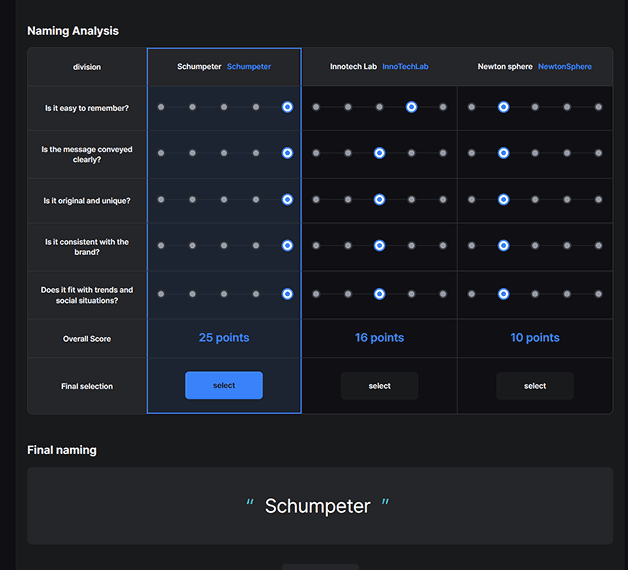Set Innotech Lab brand consistency rating to 5
628x570 pixels.
[x=443, y=246]
